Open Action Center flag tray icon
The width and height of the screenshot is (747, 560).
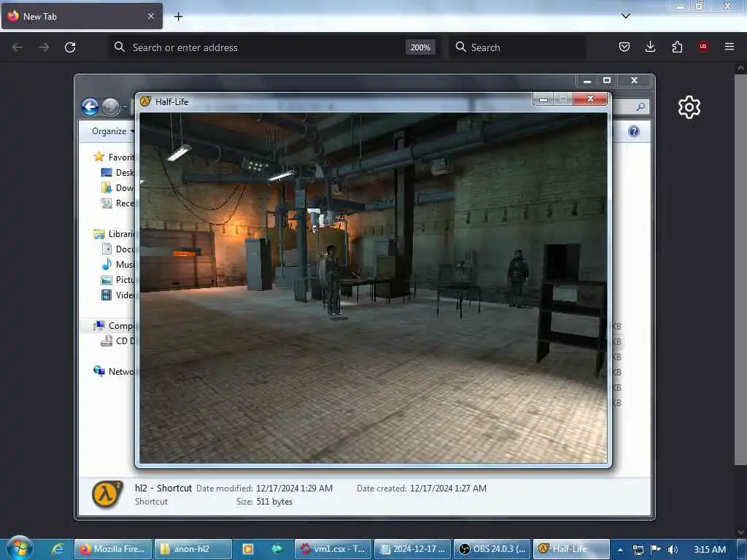656,550
